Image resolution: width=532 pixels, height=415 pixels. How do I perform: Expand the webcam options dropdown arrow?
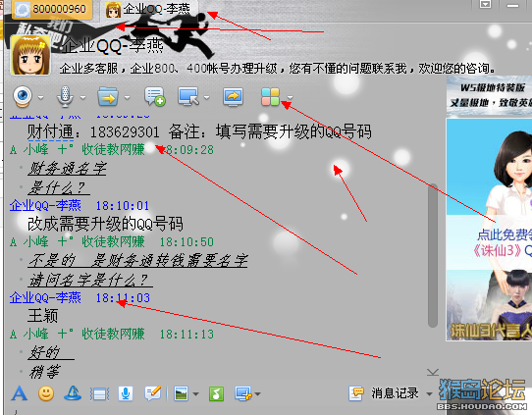tap(40, 98)
